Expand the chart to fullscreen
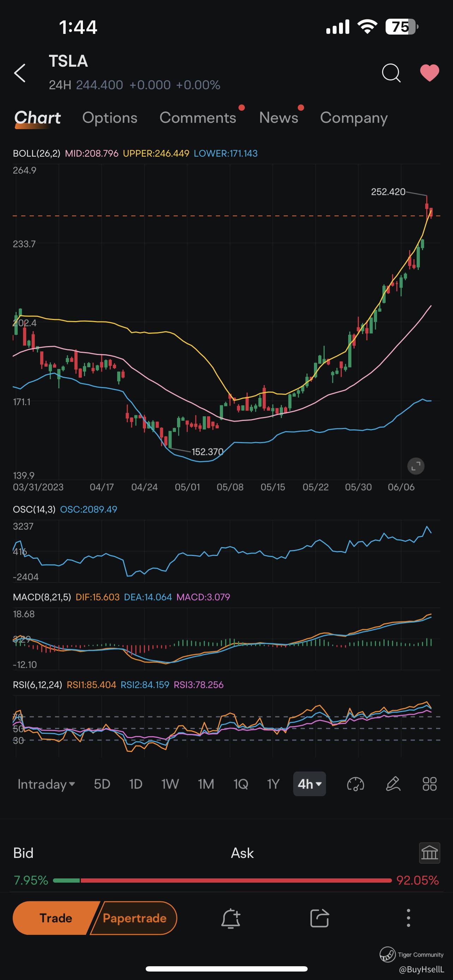This screenshot has height=980, width=453. tap(416, 466)
